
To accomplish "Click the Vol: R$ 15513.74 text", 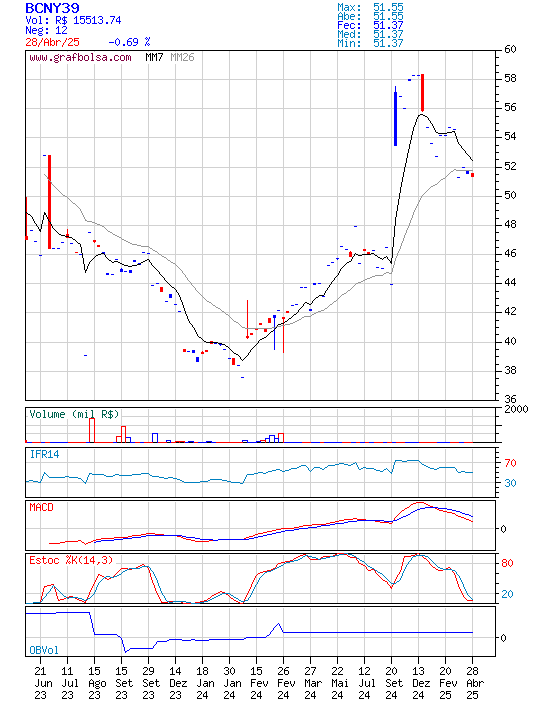I will [73, 20].
